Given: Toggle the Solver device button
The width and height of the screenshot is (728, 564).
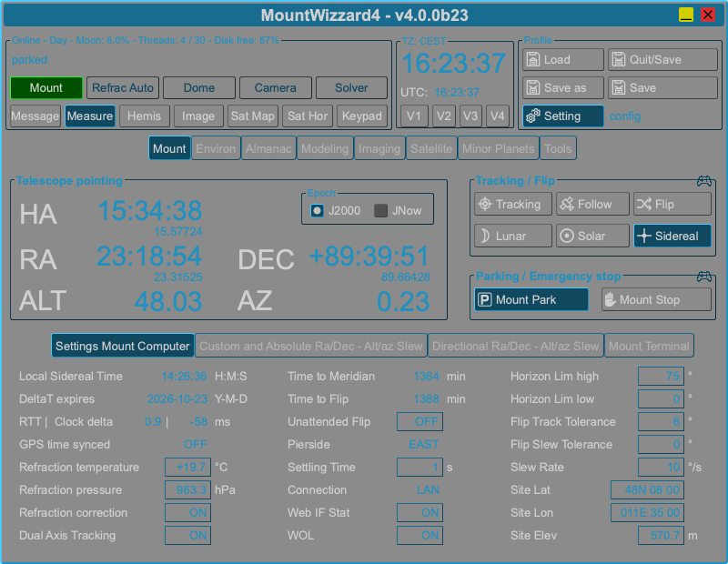Looking at the screenshot, I should (351, 87).
